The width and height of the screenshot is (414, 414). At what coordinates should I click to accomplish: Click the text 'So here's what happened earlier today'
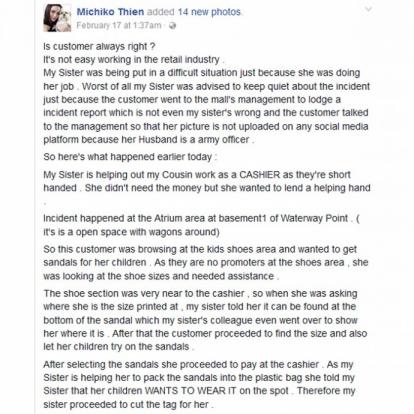[128, 157]
